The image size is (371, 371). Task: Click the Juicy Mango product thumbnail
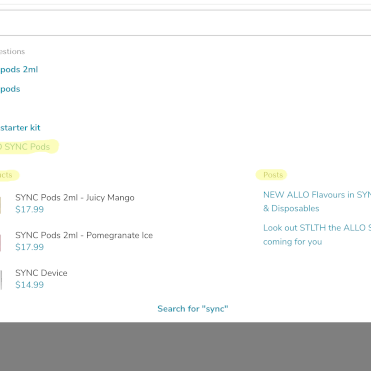click(x=1, y=205)
